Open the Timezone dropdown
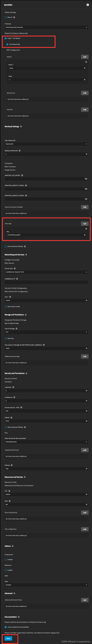The height and width of the screenshot is (644, 92). (47, 27)
